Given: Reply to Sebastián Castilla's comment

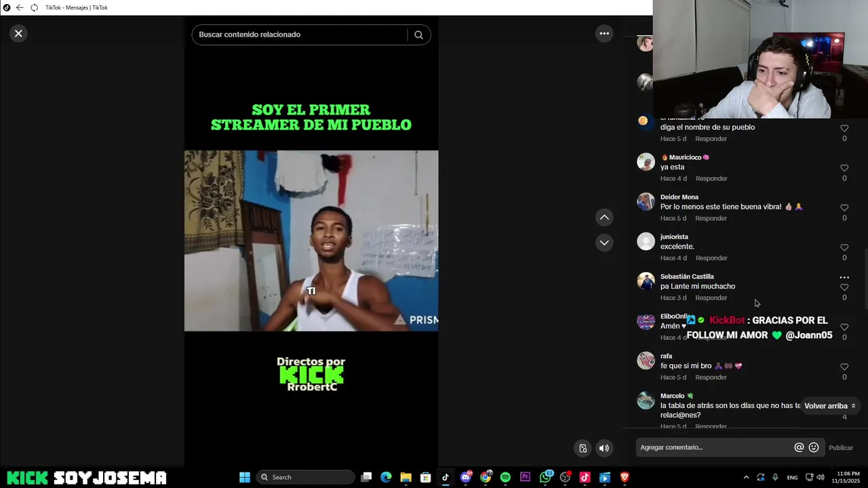Looking at the screenshot, I should (x=711, y=298).
